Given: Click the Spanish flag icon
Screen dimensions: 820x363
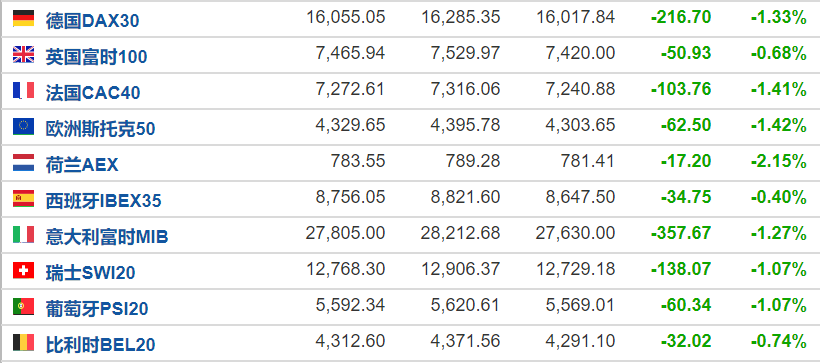Looking at the screenshot, I should [24, 199].
